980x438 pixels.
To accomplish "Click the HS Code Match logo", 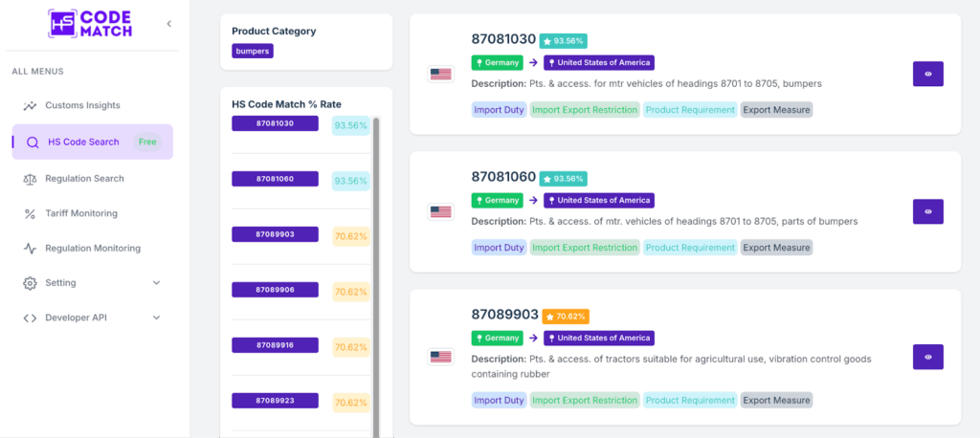I will 90,24.
